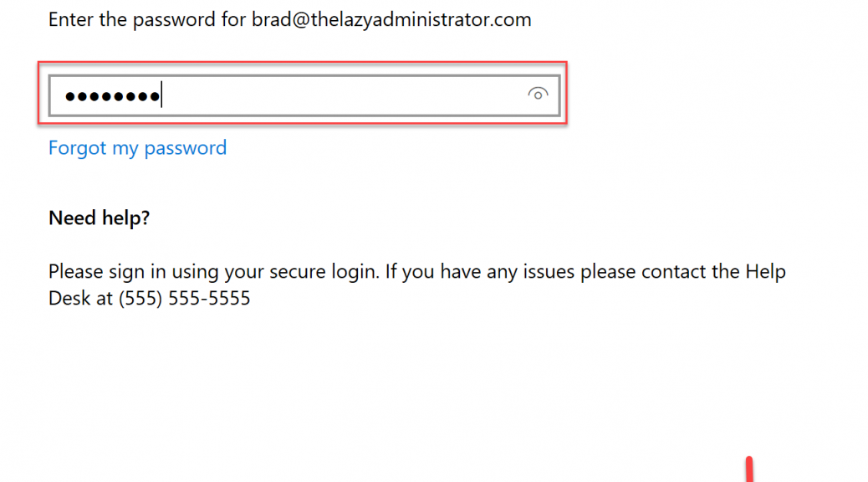Viewport: 868px width, 482px height.
Task: Click the red highlight border around password field
Action: pyautogui.click(x=303, y=63)
